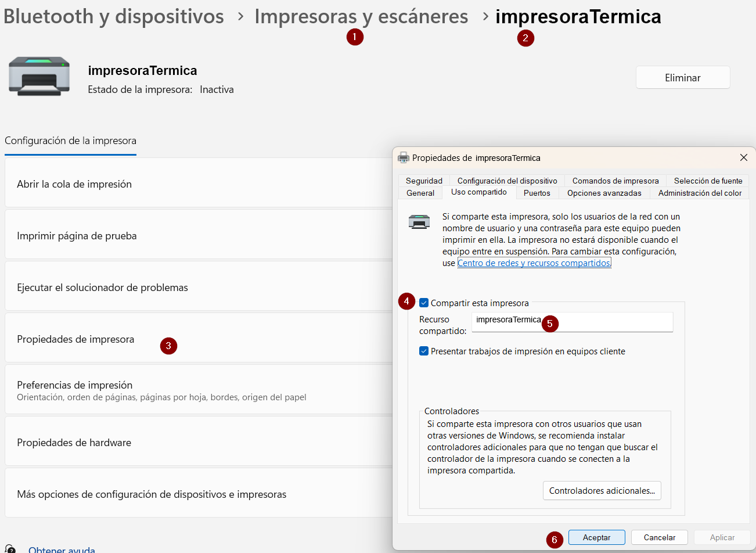The height and width of the screenshot is (553, 756).
Task: Click the printer icon beside impresoraTermica heading
Action: (38, 76)
